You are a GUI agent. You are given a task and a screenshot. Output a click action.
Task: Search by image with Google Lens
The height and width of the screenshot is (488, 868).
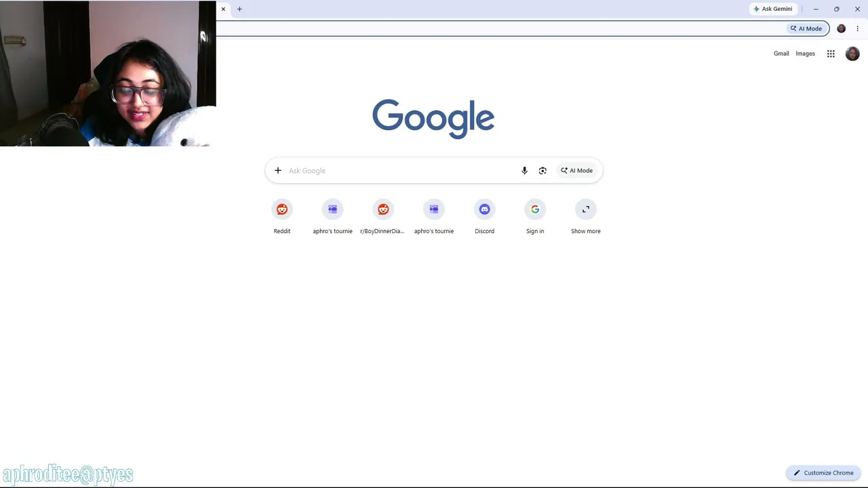point(542,171)
